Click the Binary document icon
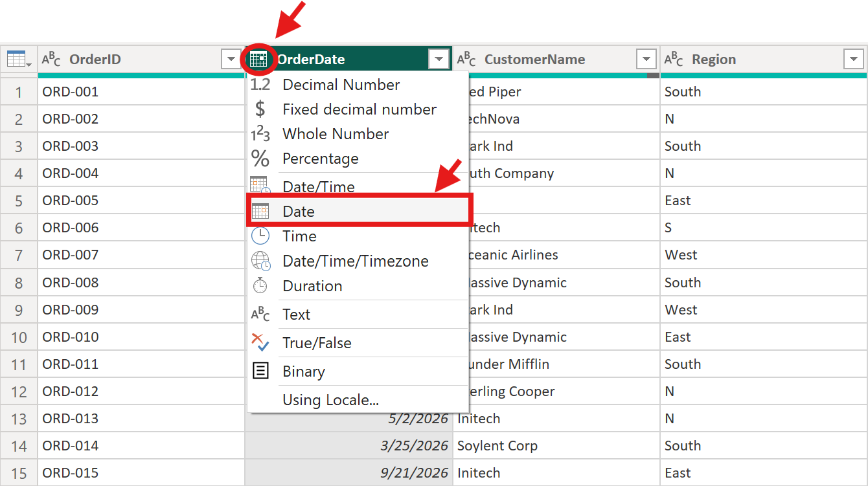The image size is (868, 486). 260,371
